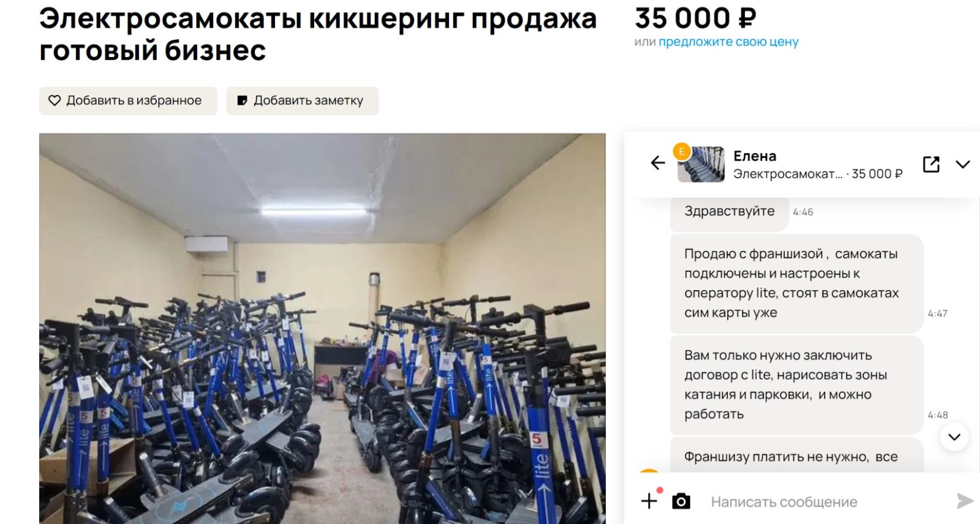Click the message starting with Продаю с франшизой
This screenshot has height=524, width=980.
(797, 283)
